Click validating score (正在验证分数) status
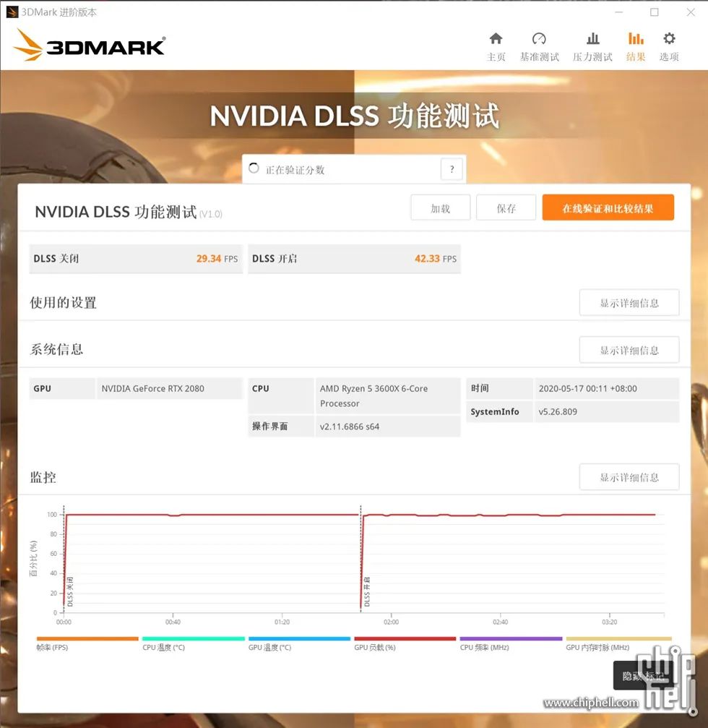The width and height of the screenshot is (708, 728). click(x=295, y=170)
